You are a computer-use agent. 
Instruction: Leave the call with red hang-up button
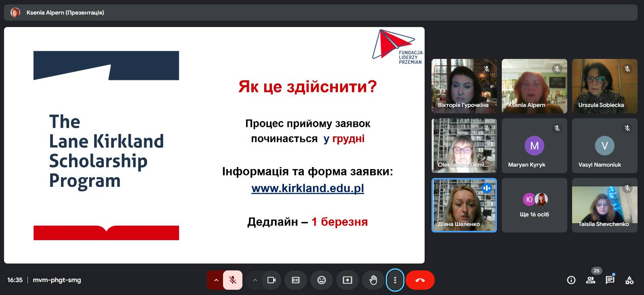click(420, 280)
